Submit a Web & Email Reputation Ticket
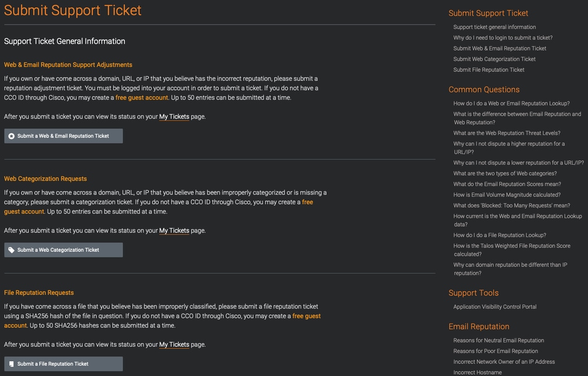 pos(64,136)
